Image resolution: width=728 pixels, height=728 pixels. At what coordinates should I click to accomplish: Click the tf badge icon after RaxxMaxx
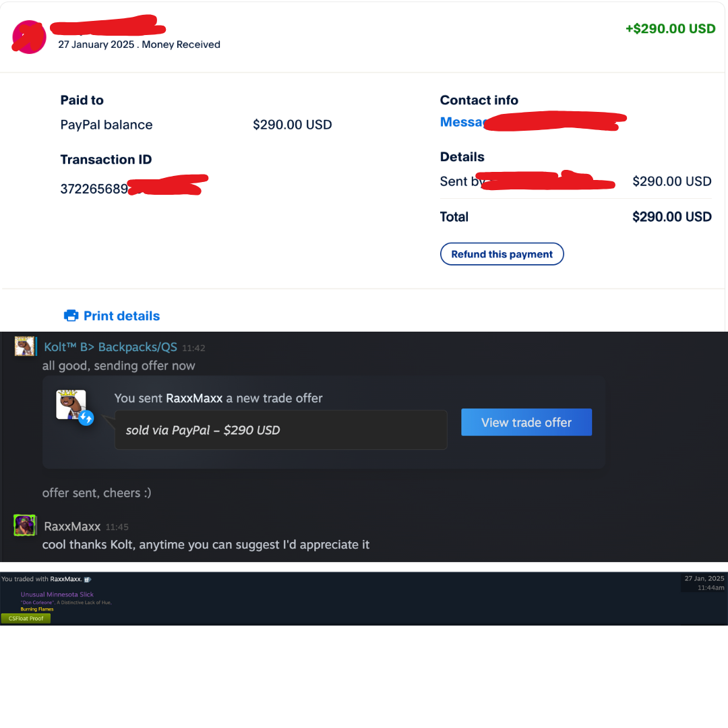pyautogui.click(x=88, y=580)
